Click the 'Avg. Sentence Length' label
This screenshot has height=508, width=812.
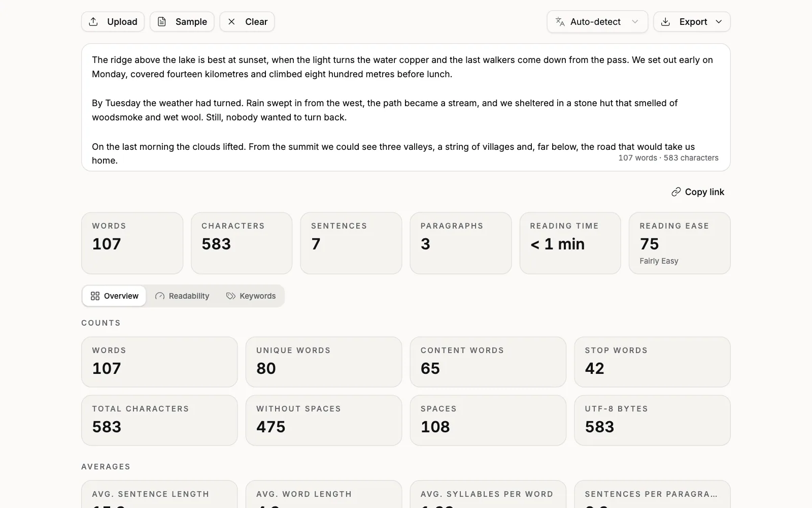point(151,494)
